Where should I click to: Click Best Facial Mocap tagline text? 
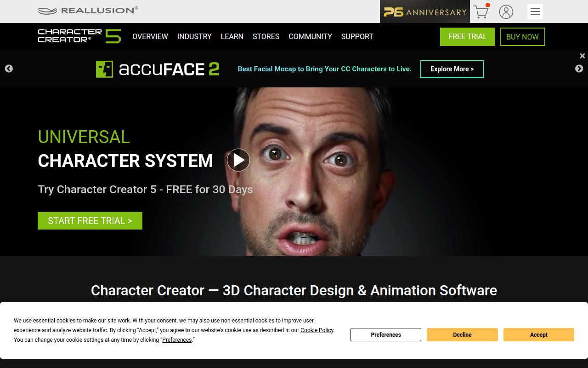click(x=324, y=69)
